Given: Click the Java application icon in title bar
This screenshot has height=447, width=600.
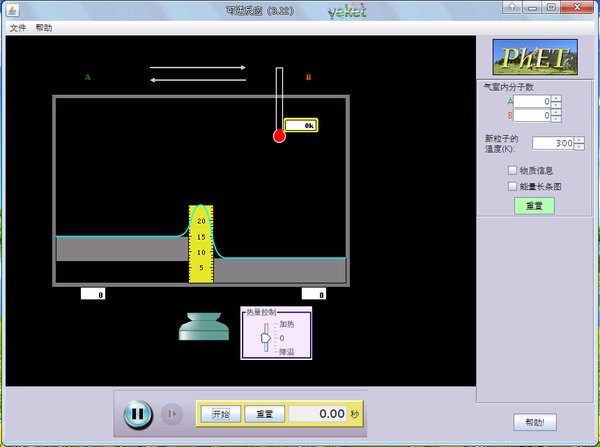Looking at the screenshot, I should (12, 10).
